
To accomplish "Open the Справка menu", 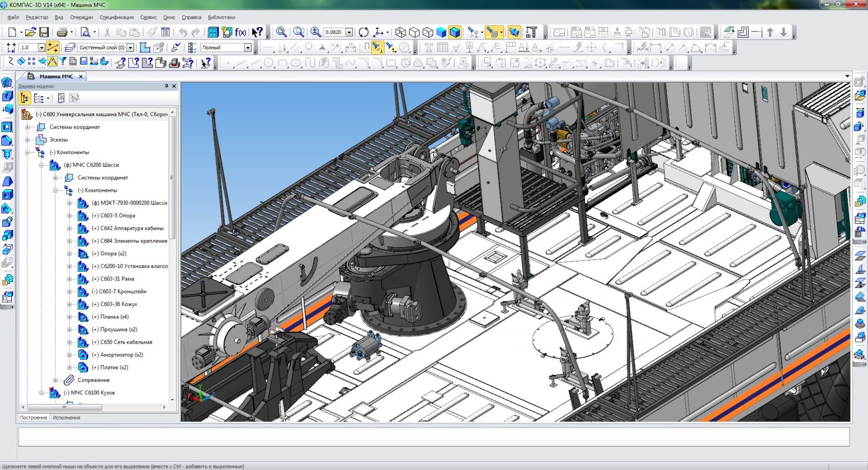I will coord(191,17).
